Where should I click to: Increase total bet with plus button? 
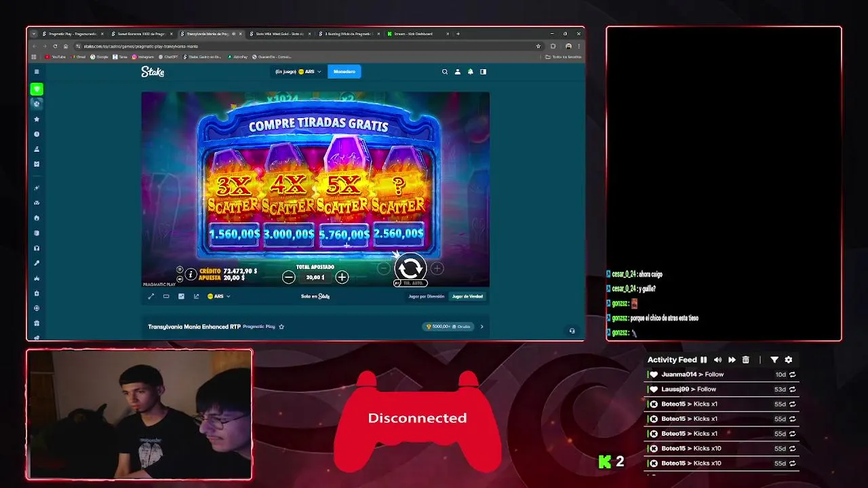click(x=342, y=277)
